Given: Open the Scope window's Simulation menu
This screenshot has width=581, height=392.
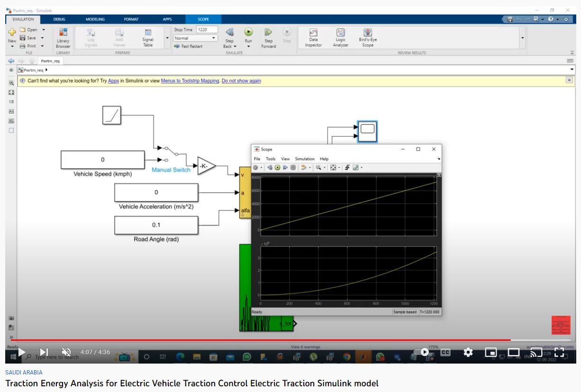Looking at the screenshot, I should [x=304, y=159].
